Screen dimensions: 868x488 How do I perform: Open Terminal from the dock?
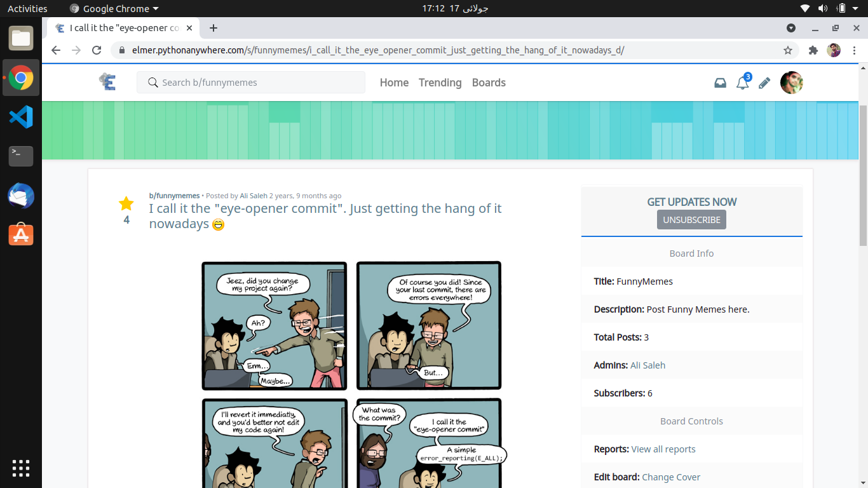pos(21,156)
